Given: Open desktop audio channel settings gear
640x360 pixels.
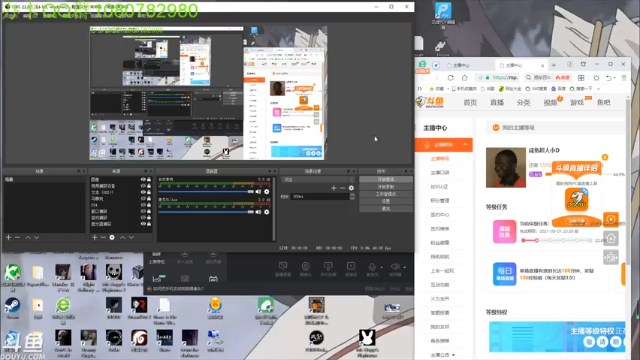Looking at the screenshot, I should (267, 191).
